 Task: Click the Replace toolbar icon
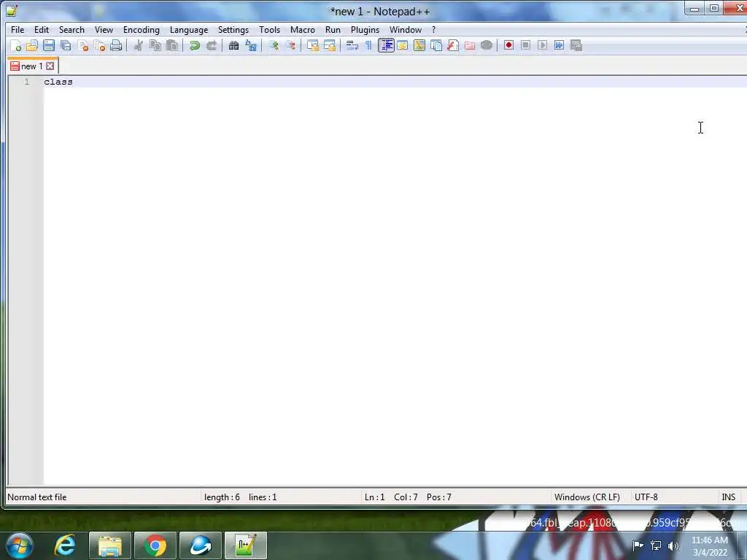click(x=251, y=46)
